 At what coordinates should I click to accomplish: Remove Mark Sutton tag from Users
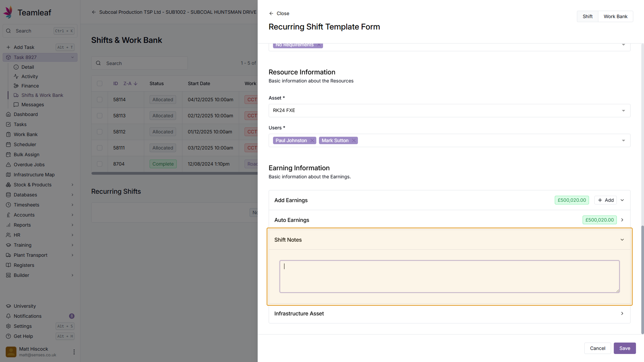354,140
